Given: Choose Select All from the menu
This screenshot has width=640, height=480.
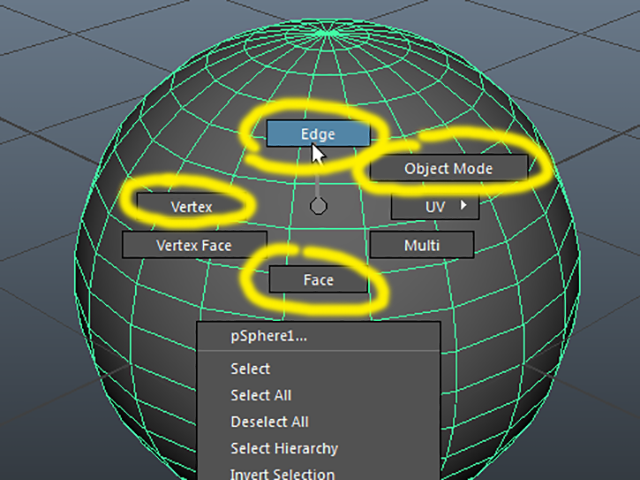Looking at the screenshot, I should point(318,395).
